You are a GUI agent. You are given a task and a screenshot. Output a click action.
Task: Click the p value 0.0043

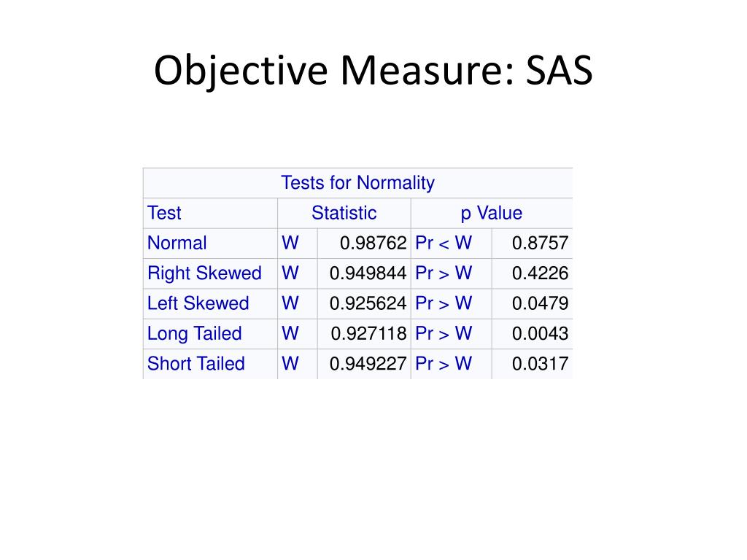[541, 333]
